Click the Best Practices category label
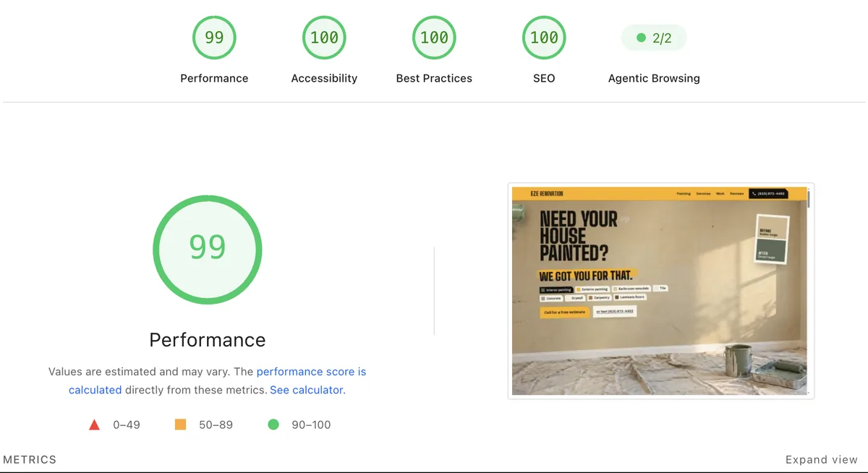This screenshot has height=473, width=868. point(434,78)
